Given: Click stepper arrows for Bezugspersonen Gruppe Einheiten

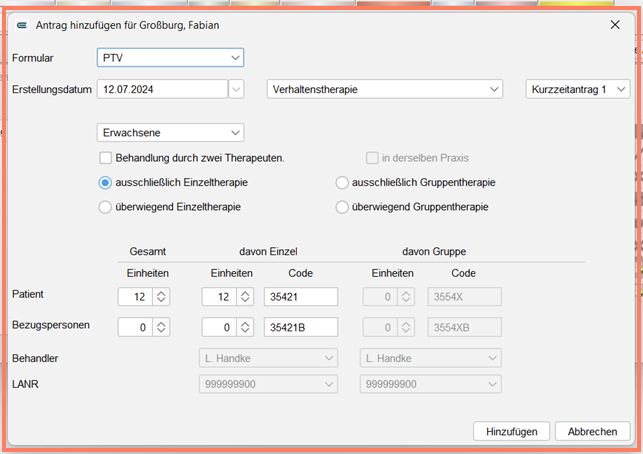Looking at the screenshot, I should [x=406, y=327].
